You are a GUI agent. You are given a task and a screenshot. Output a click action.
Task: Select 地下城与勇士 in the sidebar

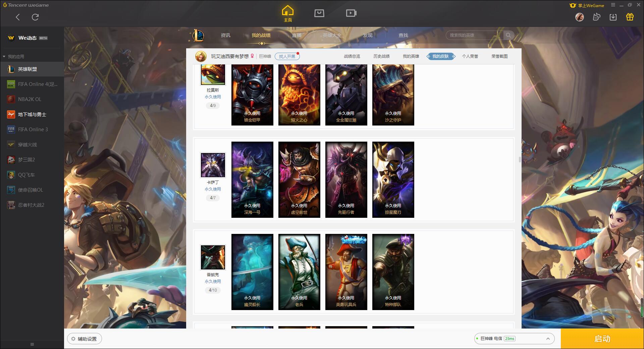(x=32, y=114)
